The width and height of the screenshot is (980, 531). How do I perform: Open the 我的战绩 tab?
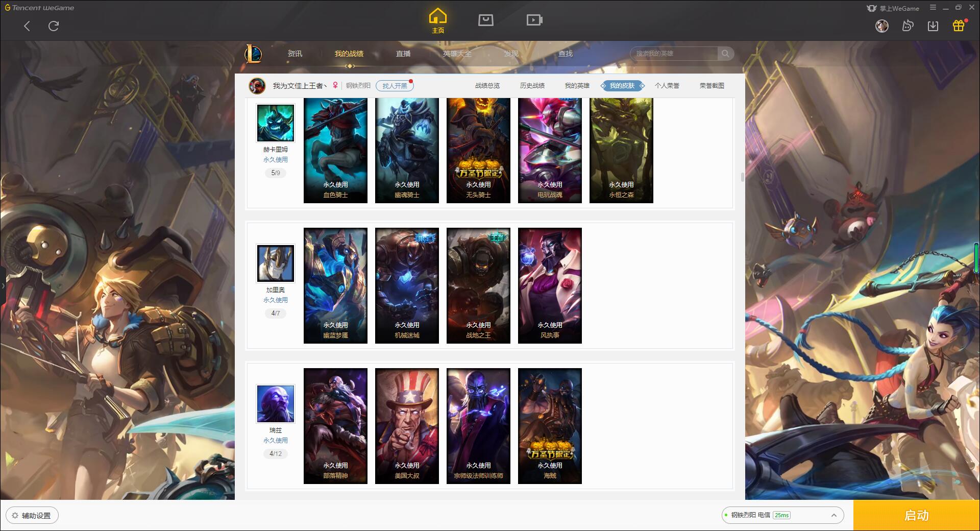(349, 54)
